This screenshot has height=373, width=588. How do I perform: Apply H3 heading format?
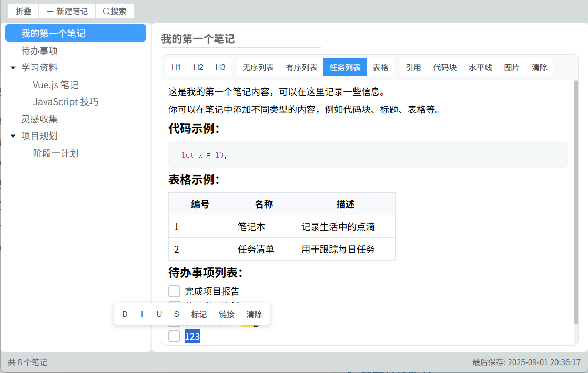click(x=220, y=67)
